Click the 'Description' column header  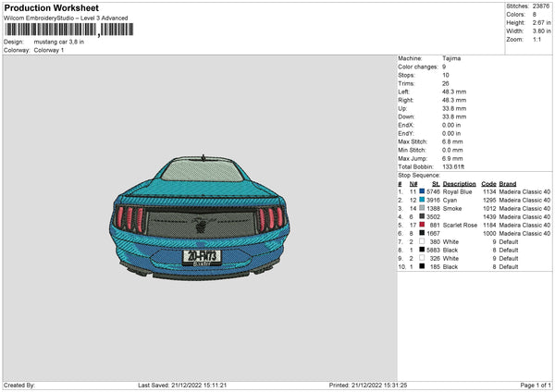coord(459,184)
